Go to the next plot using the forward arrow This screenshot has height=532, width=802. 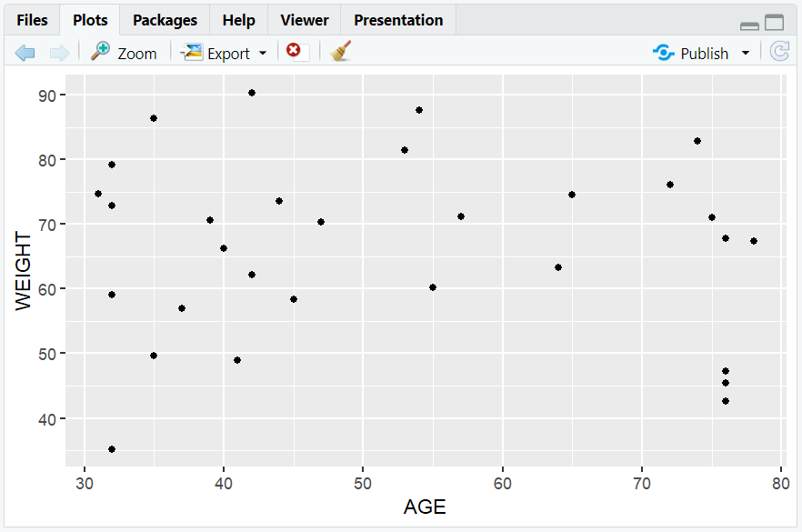click(x=59, y=52)
